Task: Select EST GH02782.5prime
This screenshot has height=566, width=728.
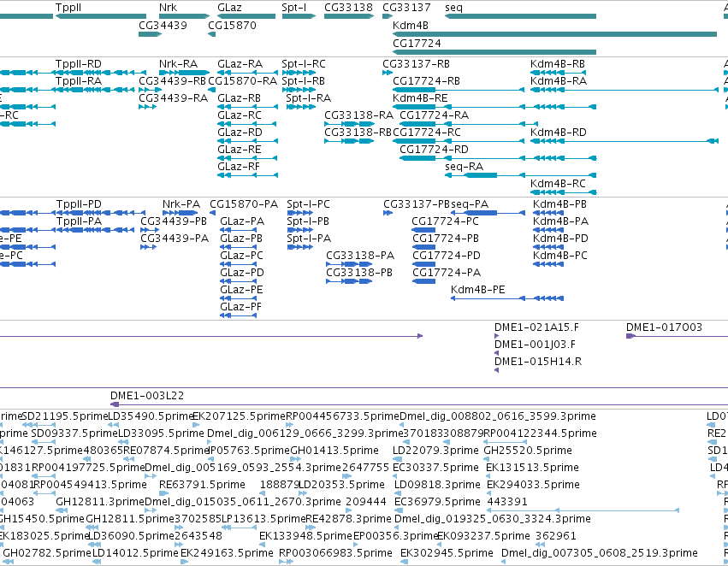Action: [x=47, y=553]
